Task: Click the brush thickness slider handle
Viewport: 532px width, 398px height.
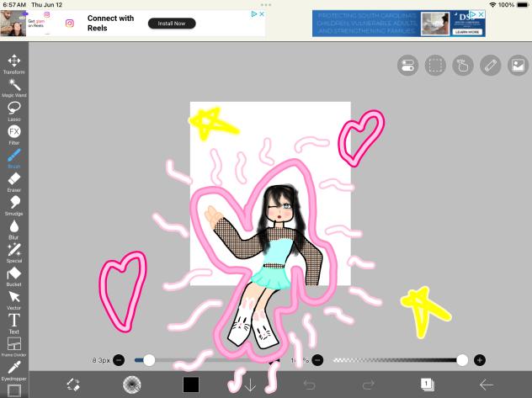Action: coord(149,360)
